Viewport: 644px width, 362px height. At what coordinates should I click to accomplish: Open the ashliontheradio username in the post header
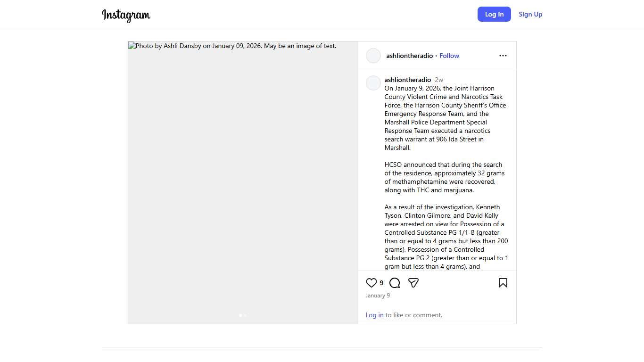(409, 56)
